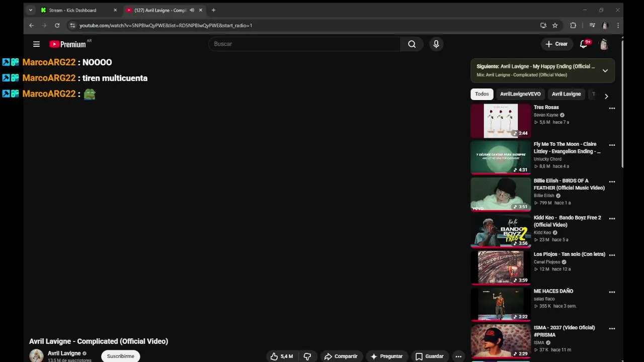
Task: Open options for Fly Me To The Moon
Action: pyautogui.click(x=612, y=145)
